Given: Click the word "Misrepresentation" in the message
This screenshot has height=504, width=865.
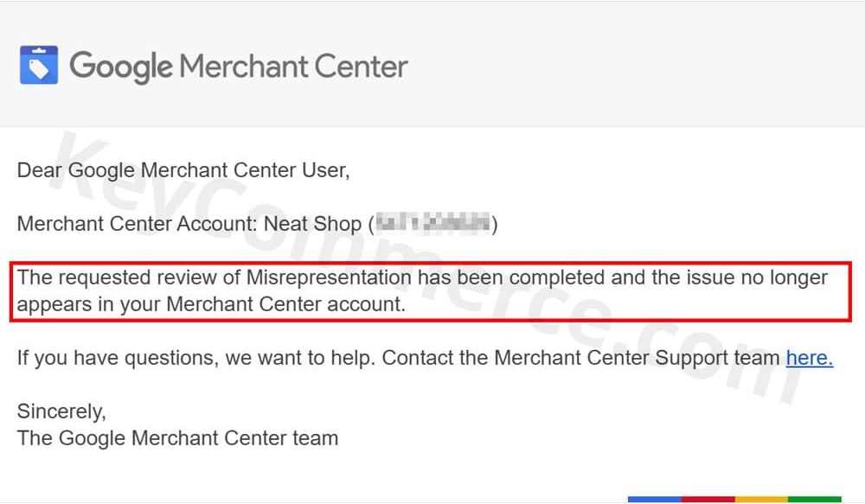Looking at the screenshot, I should coord(329,278).
